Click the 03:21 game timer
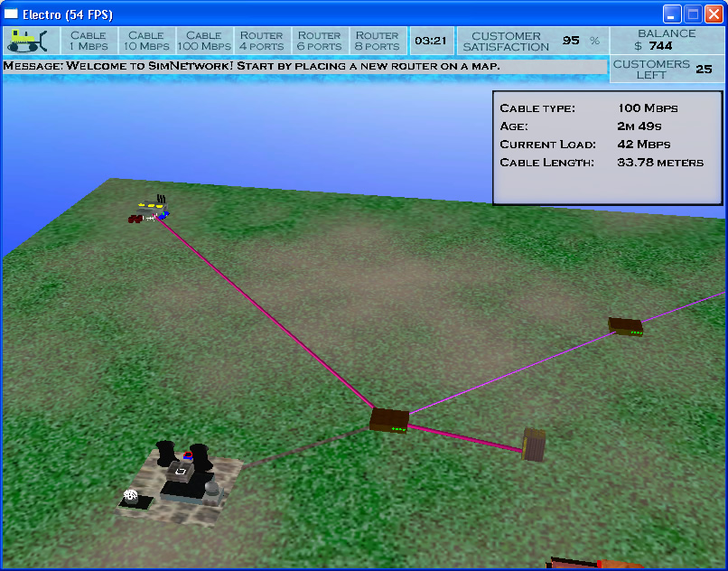This screenshot has width=728, height=571. point(431,41)
